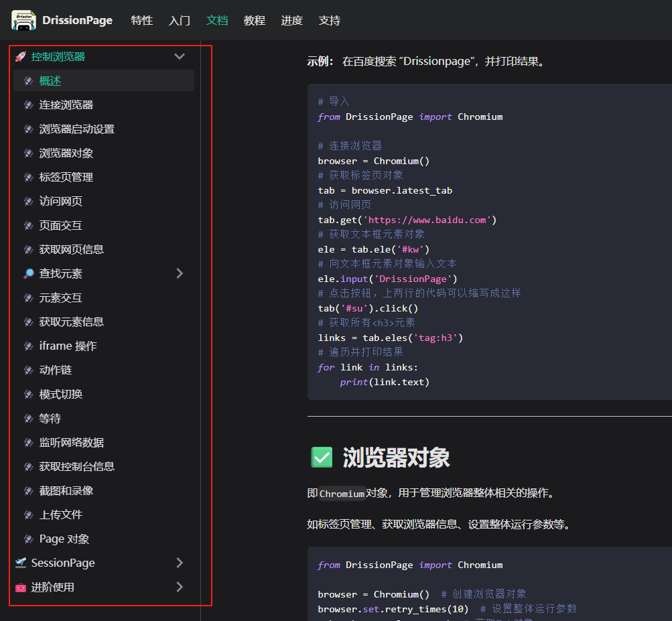Image resolution: width=672 pixels, height=621 pixels.
Task: Click the icon beside iframe 操作
Action: [29, 346]
